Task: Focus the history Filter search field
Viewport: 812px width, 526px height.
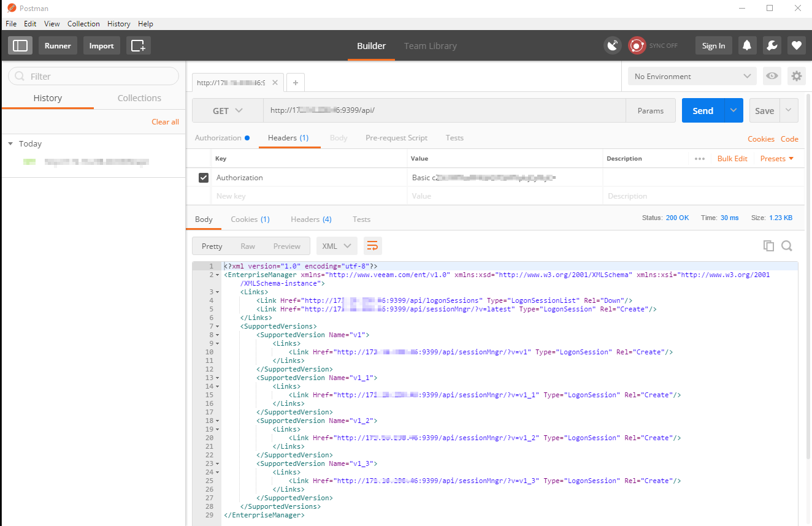Action: pos(93,76)
